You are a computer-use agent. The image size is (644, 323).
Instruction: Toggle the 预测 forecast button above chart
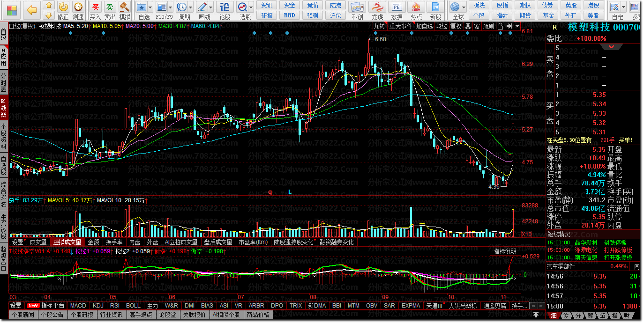488,26
